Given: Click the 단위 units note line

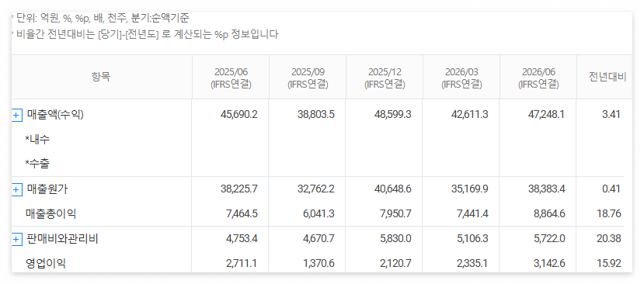Looking at the screenshot, I should click(x=101, y=19).
